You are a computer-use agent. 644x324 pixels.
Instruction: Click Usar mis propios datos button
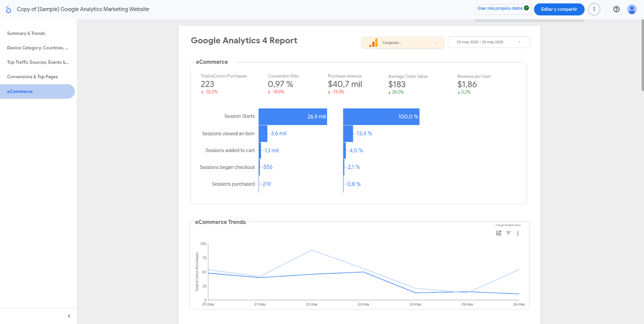click(503, 9)
